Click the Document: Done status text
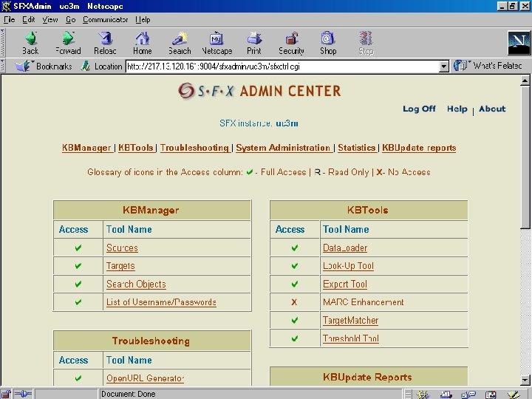The width and height of the screenshot is (532, 399). (129, 394)
